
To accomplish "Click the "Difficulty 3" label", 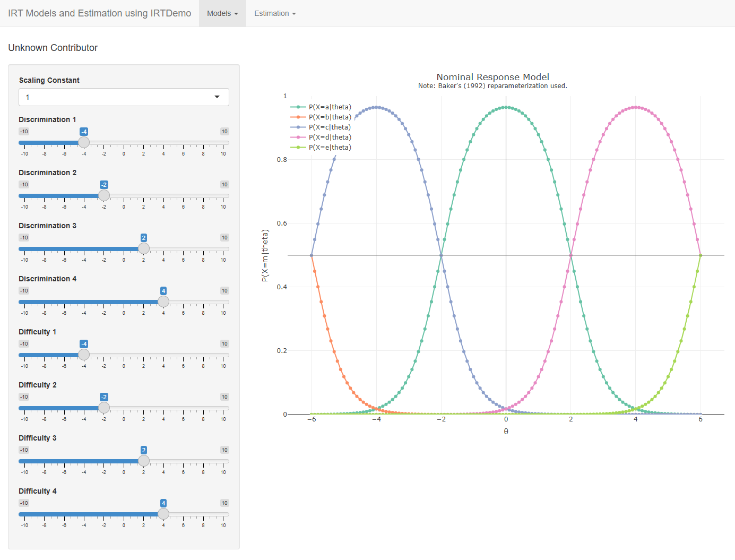I will pyautogui.click(x=38, y=438).
